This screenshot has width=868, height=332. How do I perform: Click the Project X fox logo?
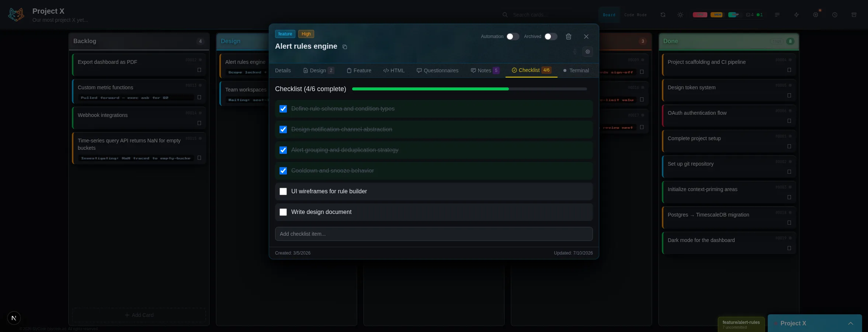coord(16,15)
